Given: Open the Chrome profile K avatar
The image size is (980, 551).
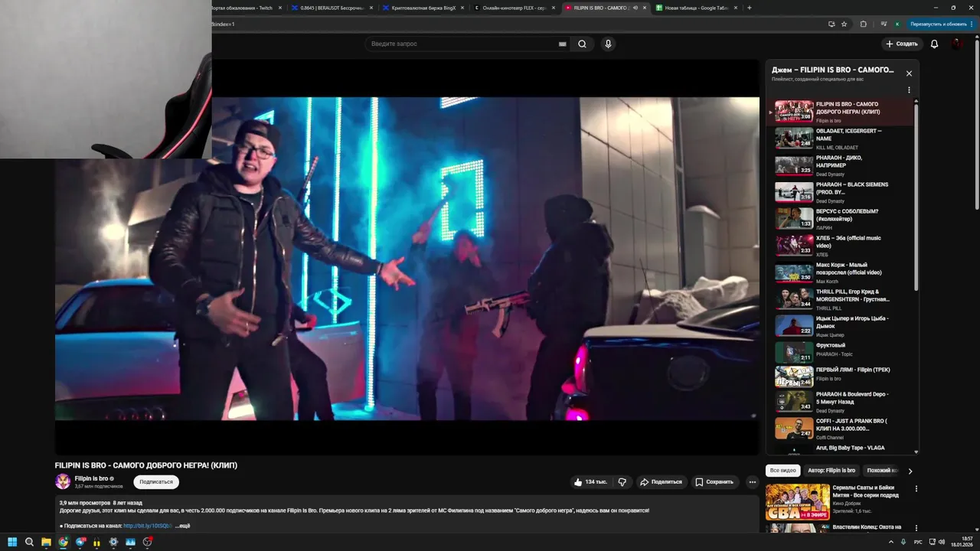Looking at the screenshot, I should point(897,24).
